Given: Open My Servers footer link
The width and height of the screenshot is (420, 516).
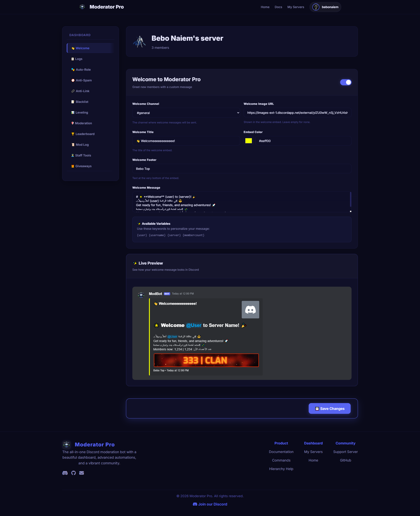Looking at the screenshot, I should tap(313, 452).
